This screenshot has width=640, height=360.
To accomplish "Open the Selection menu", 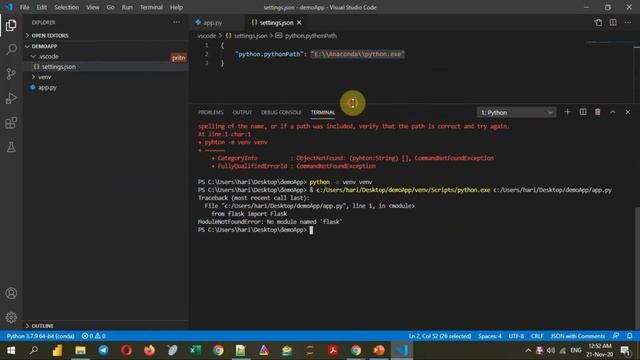I will point(67,7).
